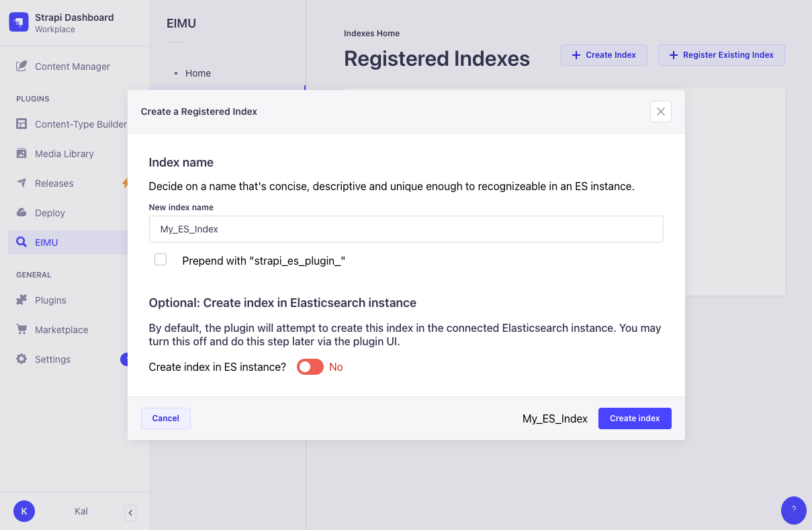Go to the Media Library

pos(64,154)
